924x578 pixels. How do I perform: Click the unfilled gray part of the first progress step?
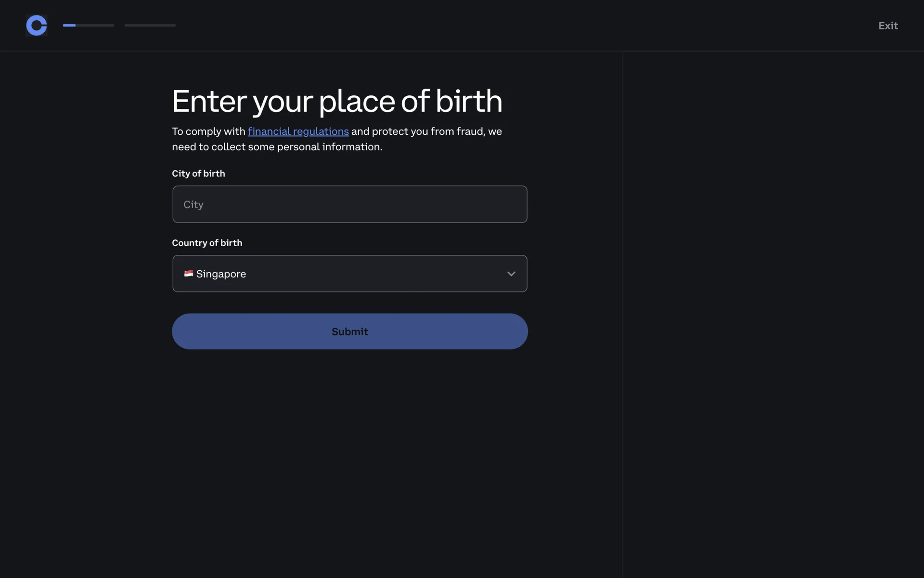[x=95, y=25]
